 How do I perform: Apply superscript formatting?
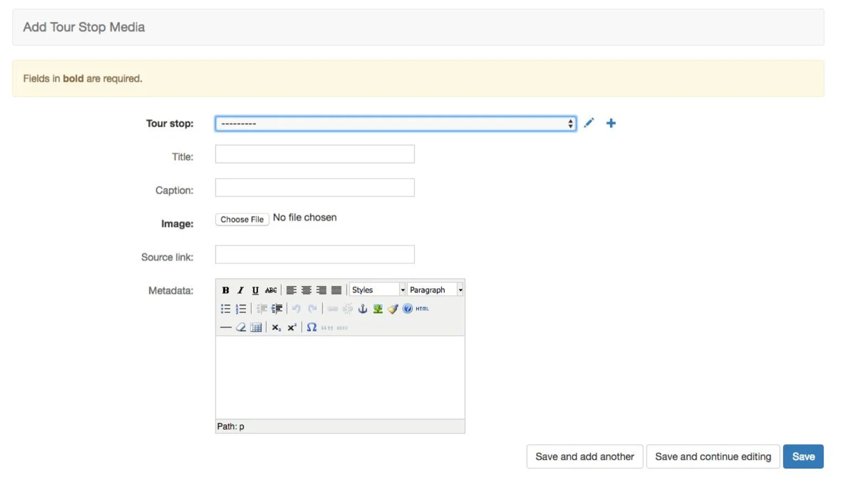(292, 327)
